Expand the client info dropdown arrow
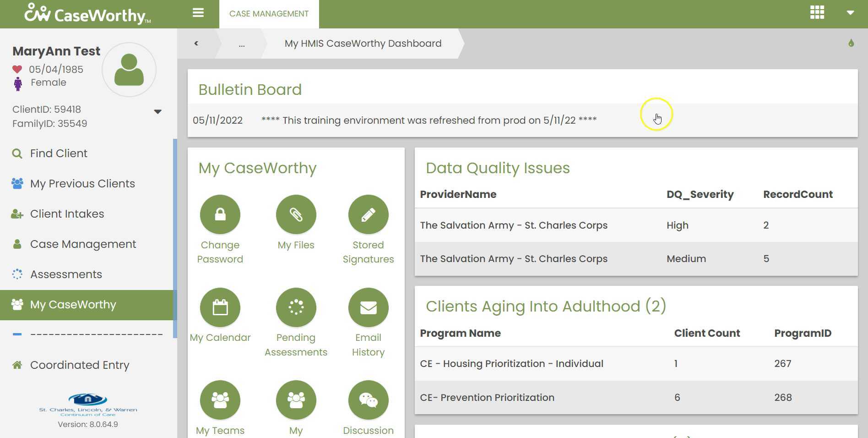This screenshot has height=438, width=868. 157,112
